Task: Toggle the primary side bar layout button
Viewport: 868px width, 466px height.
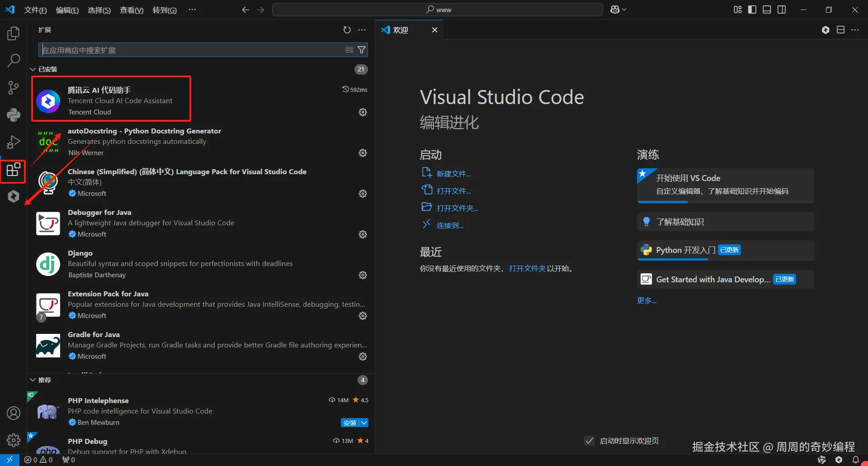Action: point(752,10)
